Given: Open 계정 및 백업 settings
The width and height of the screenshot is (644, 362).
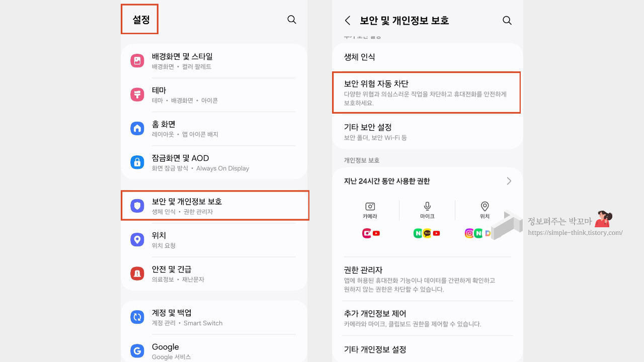Looking at the screenshot, I should click(x=214, y=317).
